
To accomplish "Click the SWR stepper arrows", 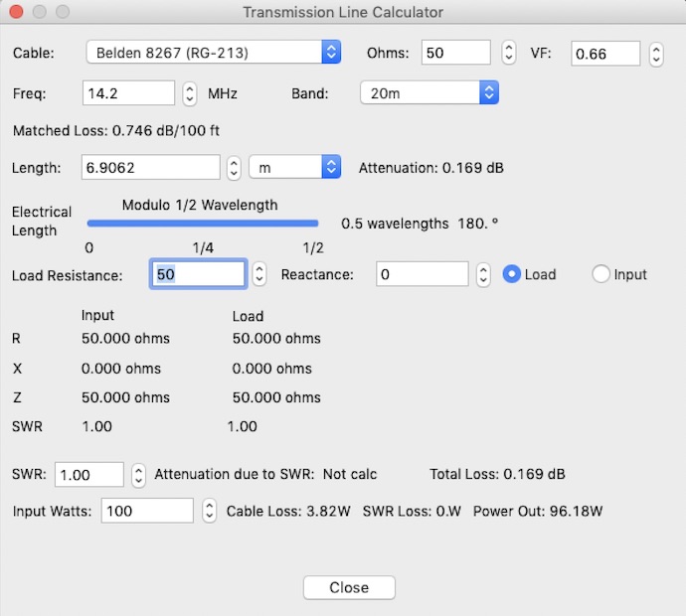I will coord(139,475).
